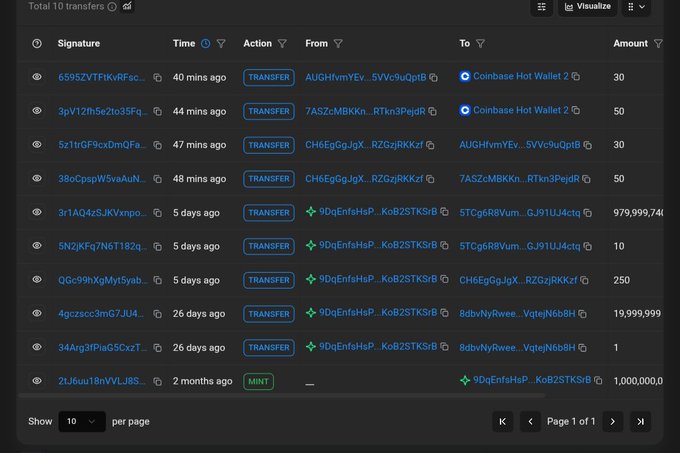Filter transfers by Action
Screen dimensions: 680x453
(x=282, y=43)
